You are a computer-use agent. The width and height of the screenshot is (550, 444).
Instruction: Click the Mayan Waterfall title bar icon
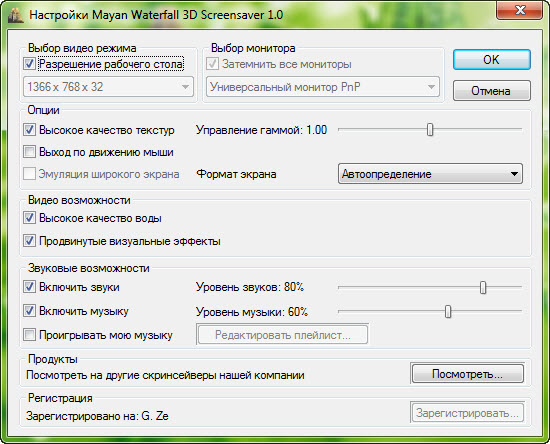15,15
